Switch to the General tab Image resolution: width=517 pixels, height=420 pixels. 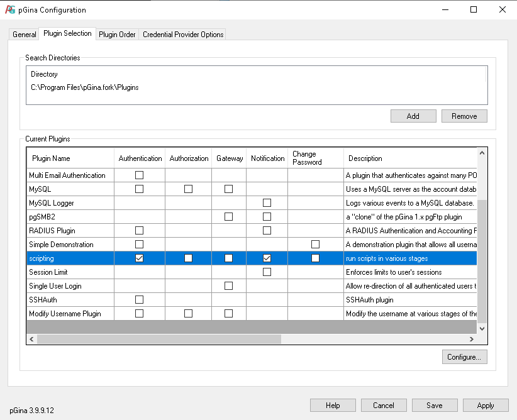(x=25, y=35)
